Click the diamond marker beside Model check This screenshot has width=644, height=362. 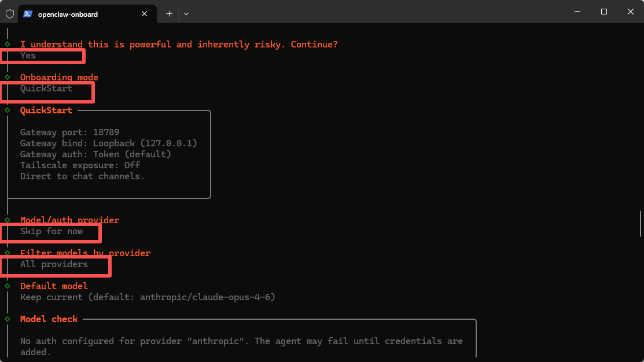click(x=8, y=319)
